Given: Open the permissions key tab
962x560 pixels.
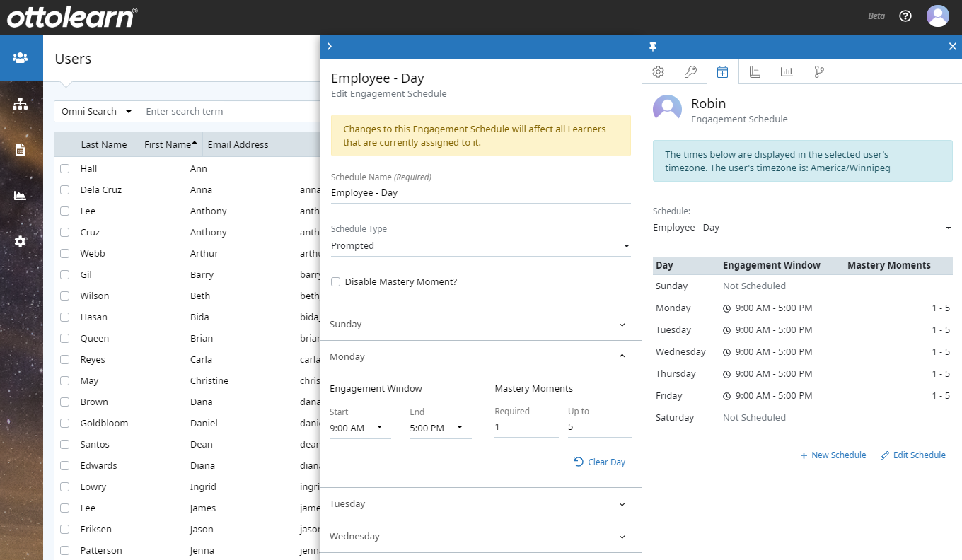Looking at the screenshot, I should pos(690,71).
